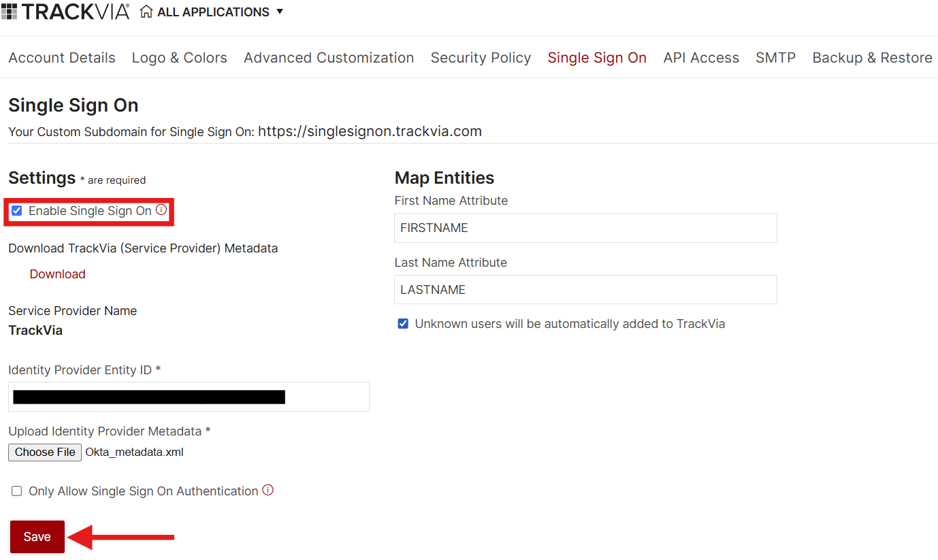Switch to Logo & Colors tab
The height and width of the screenshot is (560, 938).
tap(180, 58)
